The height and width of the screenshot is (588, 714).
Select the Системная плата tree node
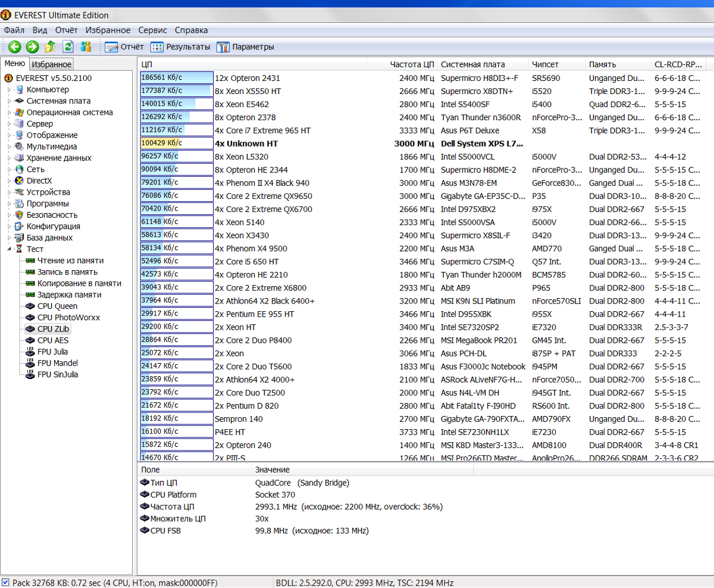click(x=59, y=101)
